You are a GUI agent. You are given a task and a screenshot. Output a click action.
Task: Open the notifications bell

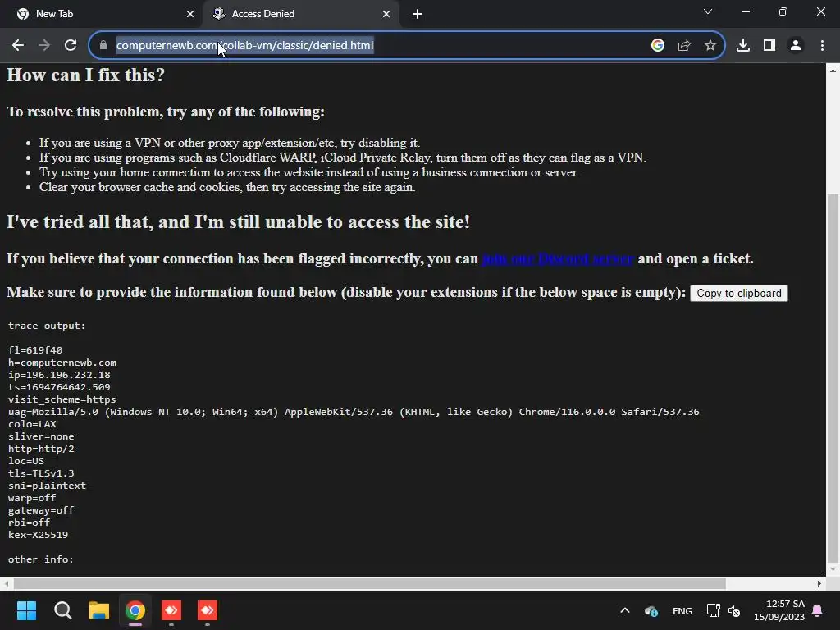[818, 610]
